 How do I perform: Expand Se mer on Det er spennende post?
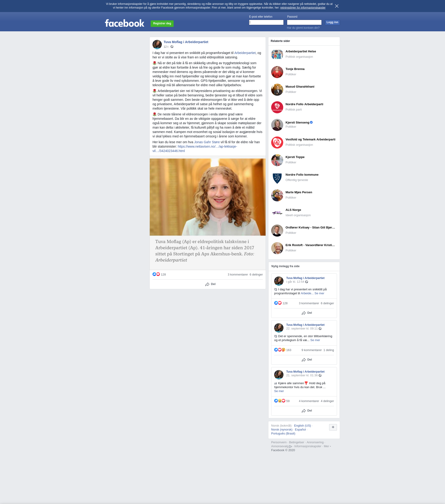click(315, 340)
